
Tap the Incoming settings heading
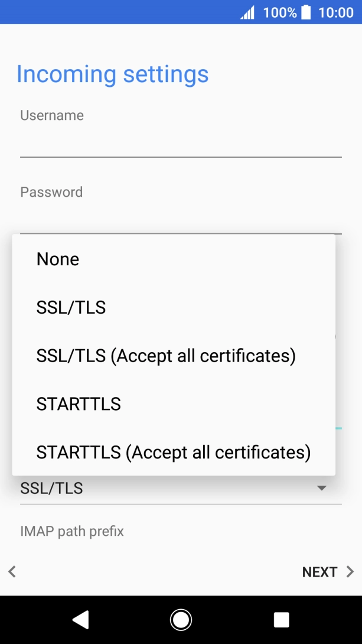click(112, 74)
